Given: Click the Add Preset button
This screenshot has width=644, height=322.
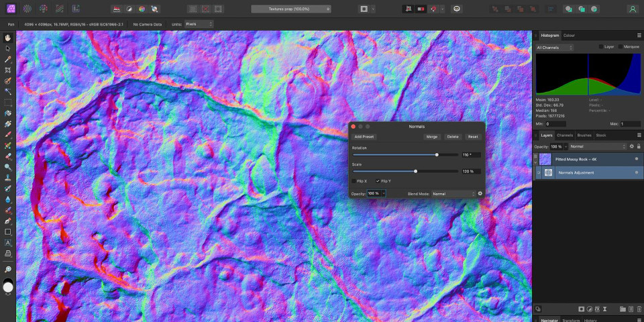Looking at the screenshot, I should coord(365,136).
